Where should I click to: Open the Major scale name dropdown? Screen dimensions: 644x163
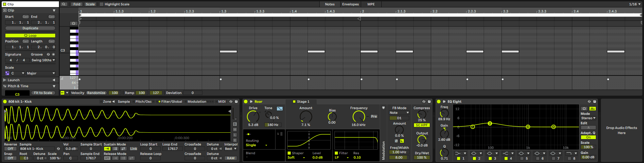[x=40, y=73]
